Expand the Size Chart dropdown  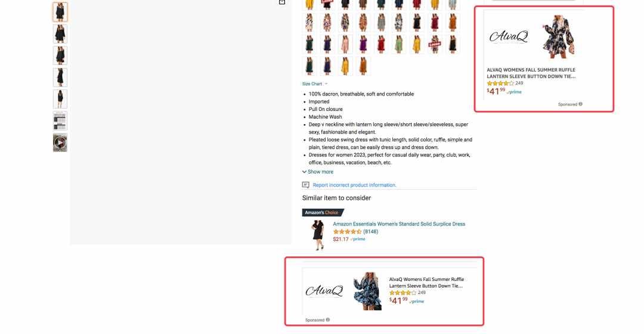(x=315, y=84)
